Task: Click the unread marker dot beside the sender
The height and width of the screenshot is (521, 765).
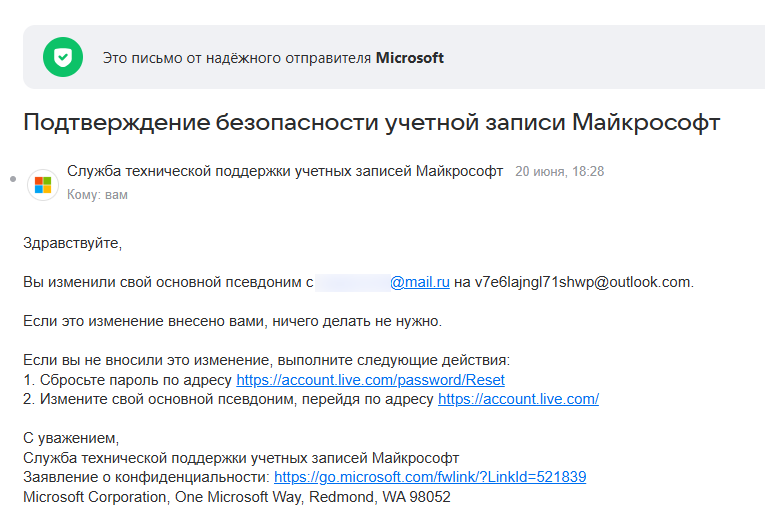Action: point(13,180)
